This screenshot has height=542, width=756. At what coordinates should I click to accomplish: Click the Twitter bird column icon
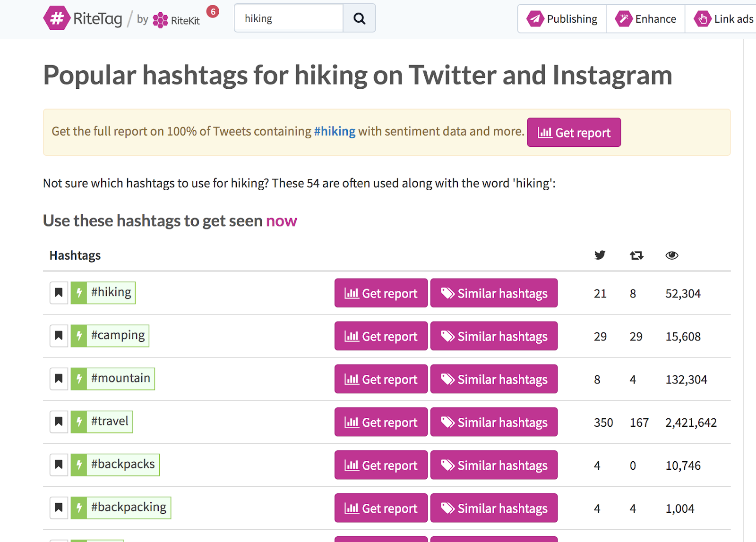600,255
